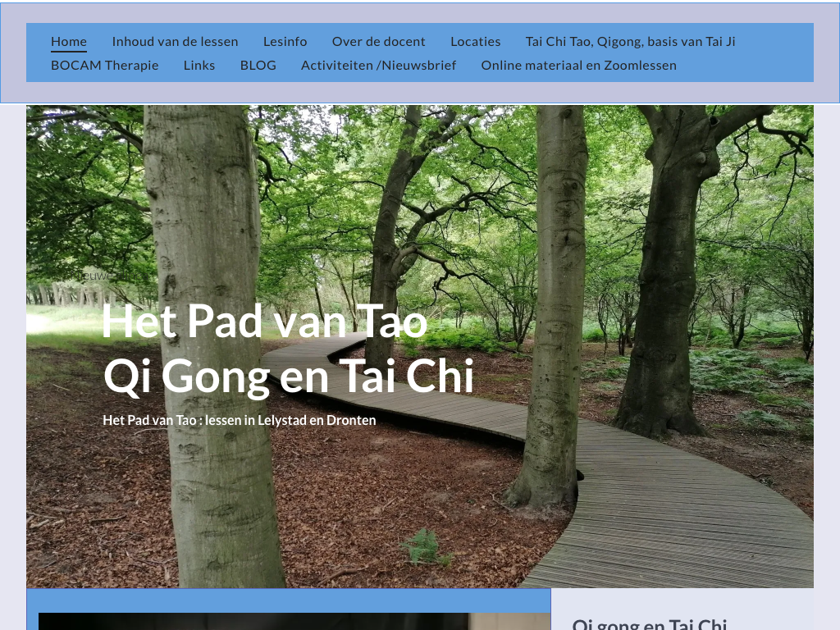This screenshot has width=840, height=630.
Task: Go to Online materiaal en Zoomlessen
Action: [x=578, y=65]
